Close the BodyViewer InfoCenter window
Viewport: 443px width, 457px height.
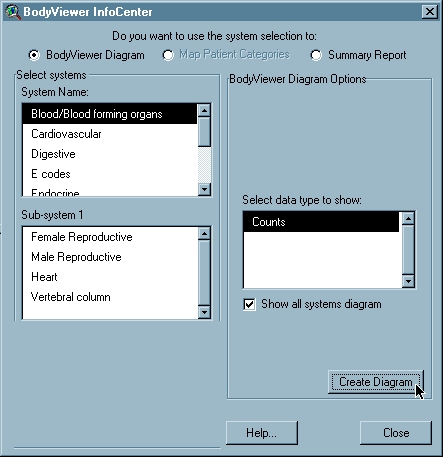[430, 12]
